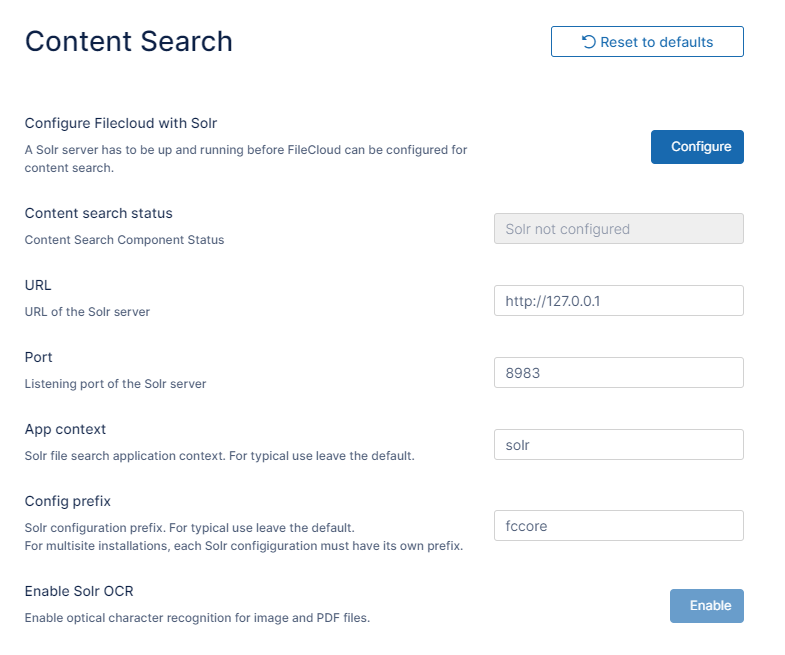
Task: Select the Content search status label
Action: [x=98, y=213]
